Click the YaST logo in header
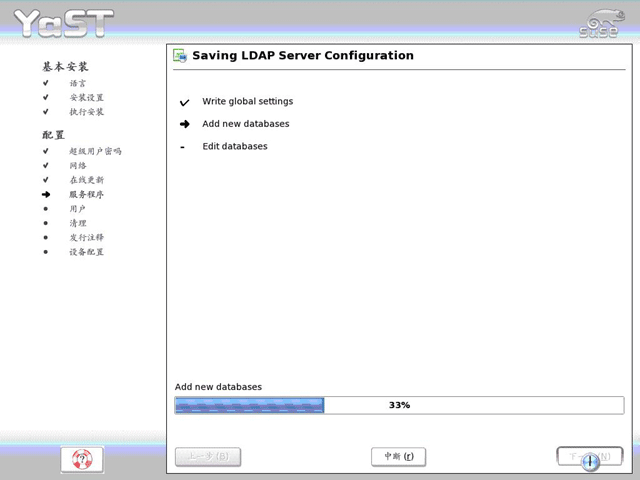The width and height of the screenshot is (640, 480). point(63,24)
